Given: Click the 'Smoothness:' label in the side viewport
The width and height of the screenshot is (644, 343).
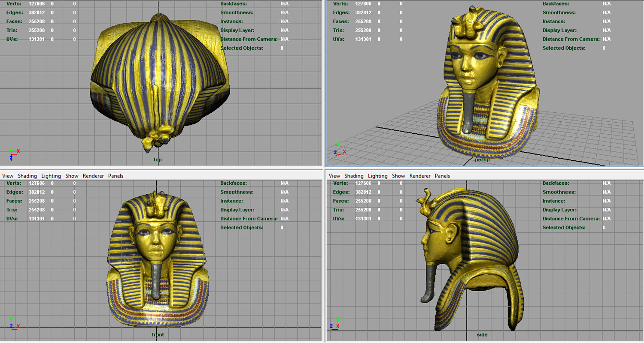Looking at the screenshot, I should [560, 192].
